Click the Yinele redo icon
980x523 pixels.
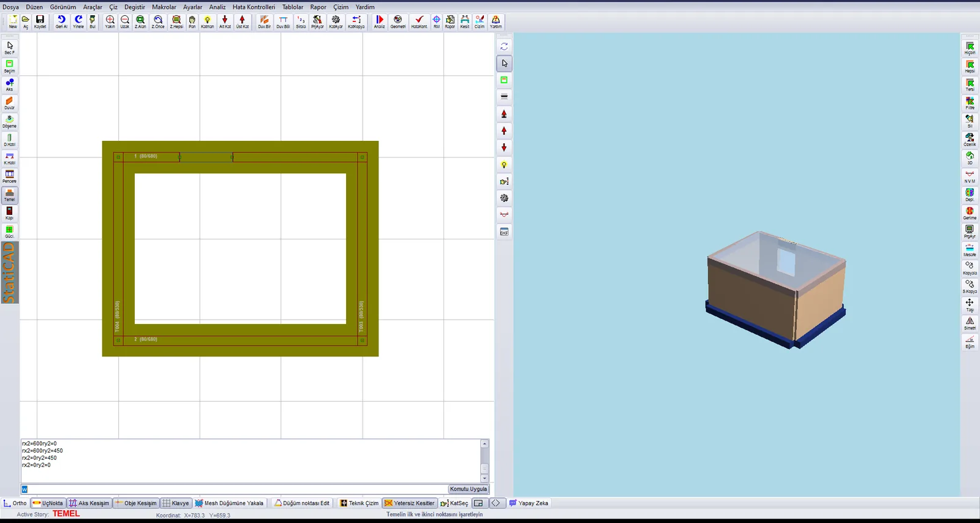tap(78, 21)
